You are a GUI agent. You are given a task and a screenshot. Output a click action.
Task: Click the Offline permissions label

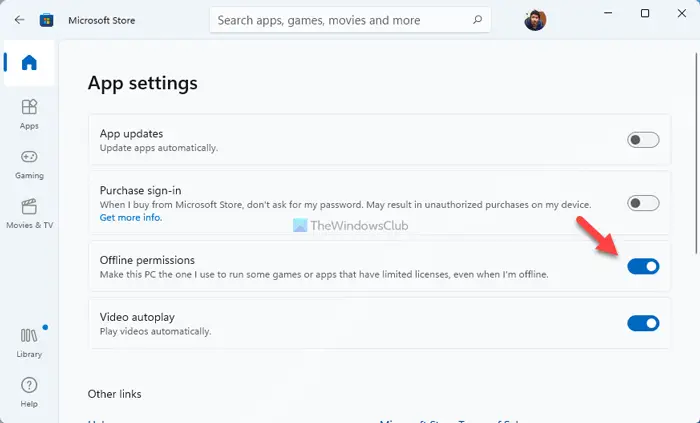[147, 260]
